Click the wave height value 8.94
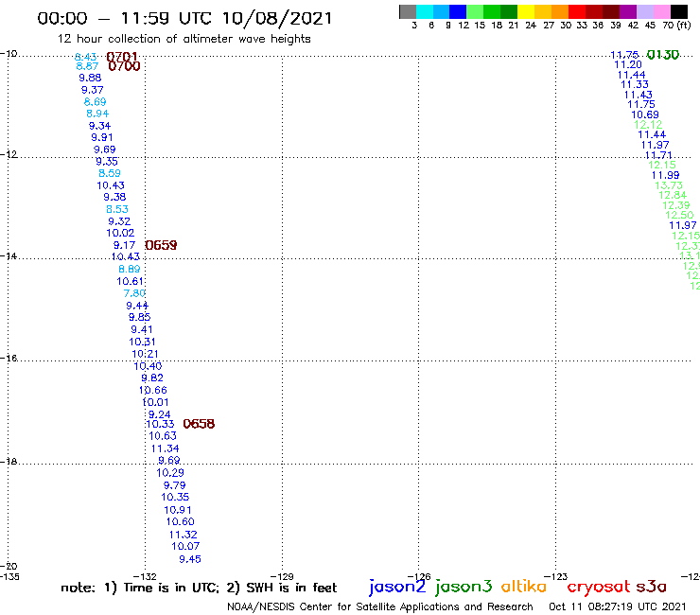Image resolution: width=700 pixels, height=615 pixels. (97, 114)
